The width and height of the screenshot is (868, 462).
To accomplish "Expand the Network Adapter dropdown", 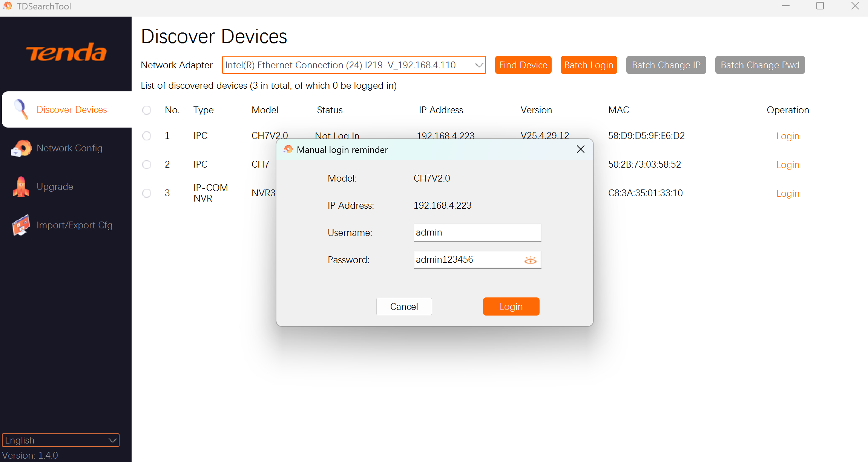I will coord(479,65).
